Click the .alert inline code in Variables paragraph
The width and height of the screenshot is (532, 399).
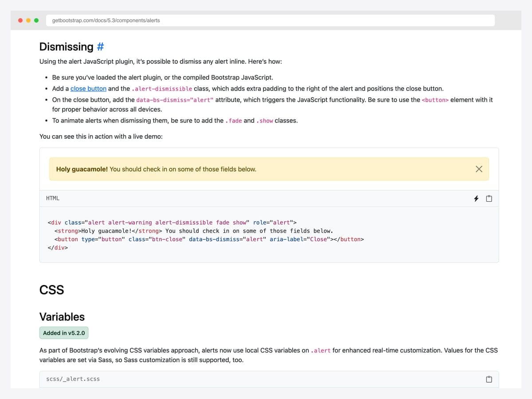(x=321, y=350)
